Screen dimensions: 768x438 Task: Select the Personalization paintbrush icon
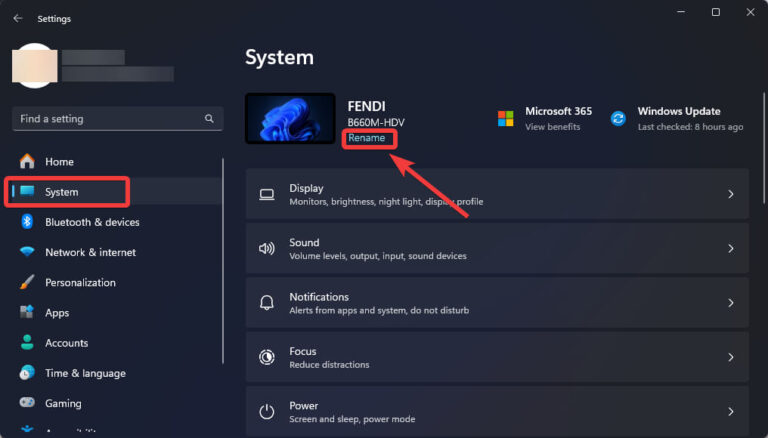(x=27, y=283)
